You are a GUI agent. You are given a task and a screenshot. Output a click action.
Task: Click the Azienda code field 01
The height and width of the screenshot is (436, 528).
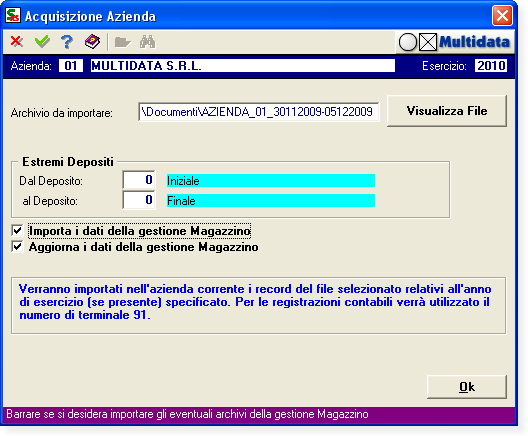pyautogui.click(x=71, y=66)
